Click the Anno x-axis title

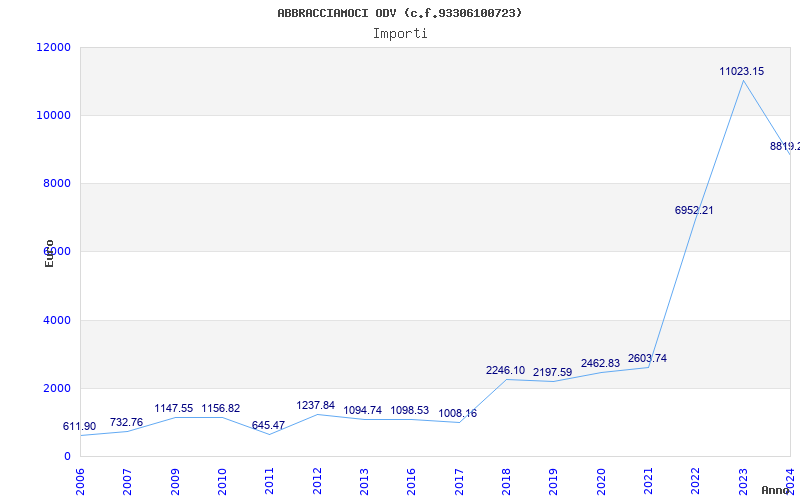[776, 490]
